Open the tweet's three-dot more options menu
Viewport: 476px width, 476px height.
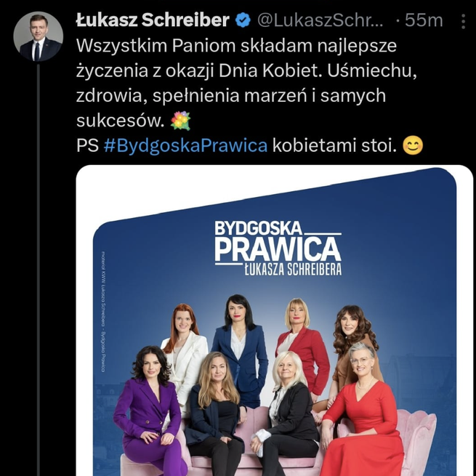[463, 21]
